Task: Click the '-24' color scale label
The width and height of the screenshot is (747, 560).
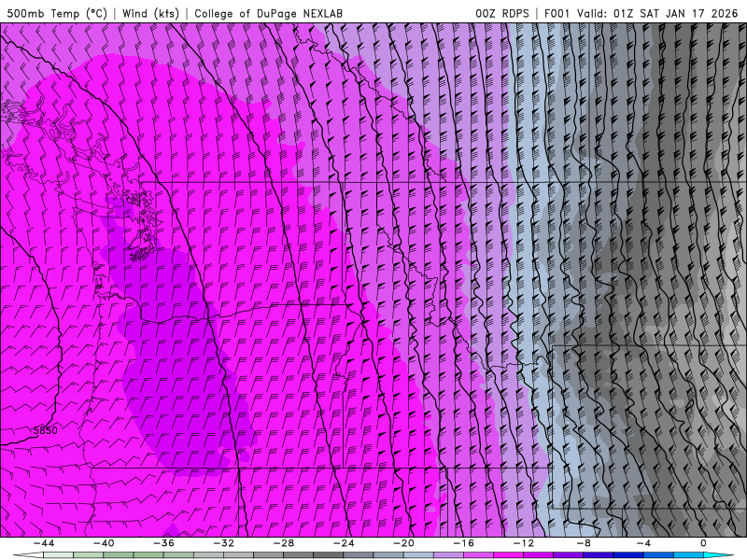Action: pos(344,543)
